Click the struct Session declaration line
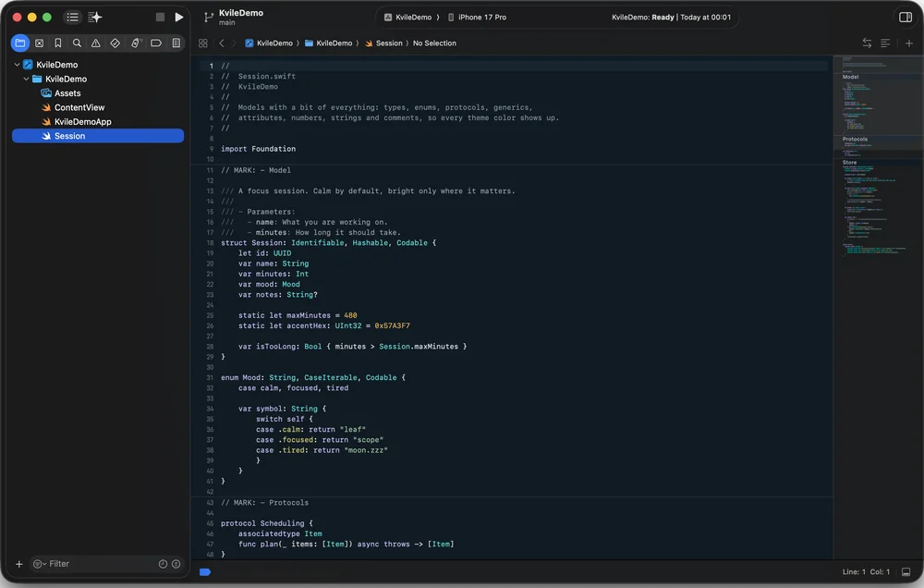924x588 pixels. click(328, 243)
